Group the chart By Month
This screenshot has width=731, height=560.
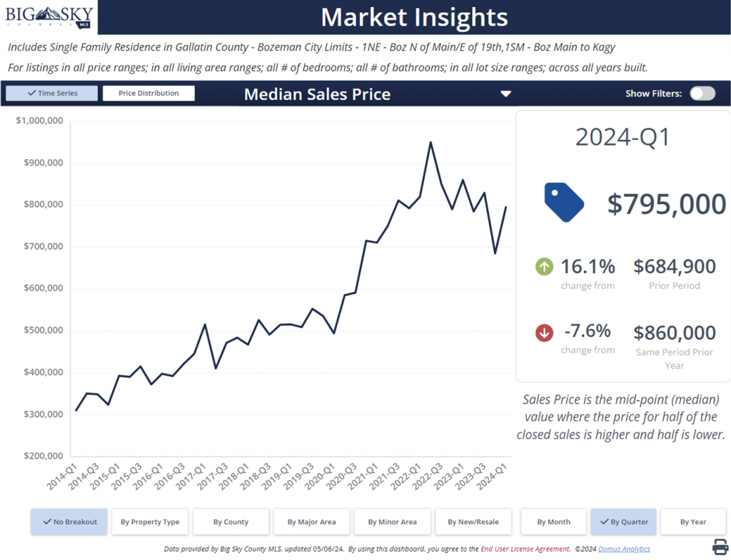(x=554, y=522)
